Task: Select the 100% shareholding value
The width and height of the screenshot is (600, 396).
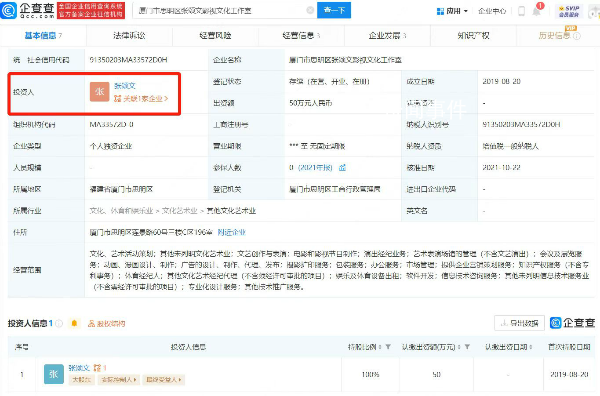Action: [x=370, y=374]
